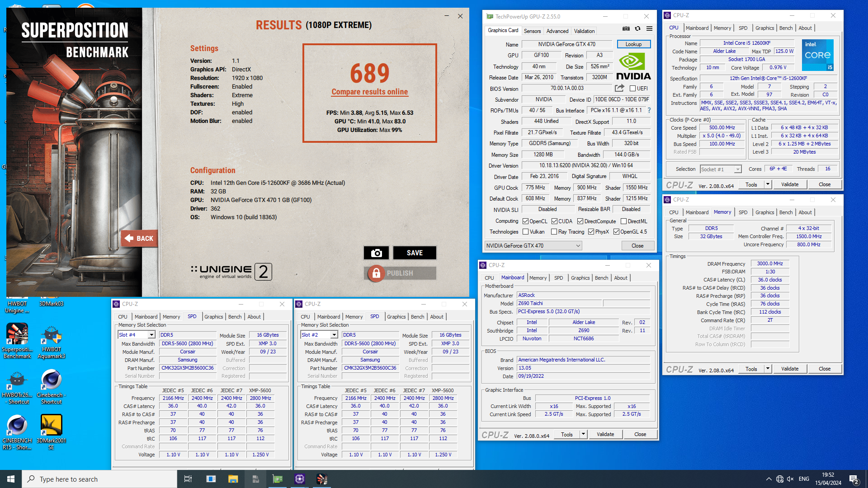Image resolution: width=868 pixels, height=488 pixels.
Task: Click the Tools button in CPU-Z Processor window
Action: point(751,184)
